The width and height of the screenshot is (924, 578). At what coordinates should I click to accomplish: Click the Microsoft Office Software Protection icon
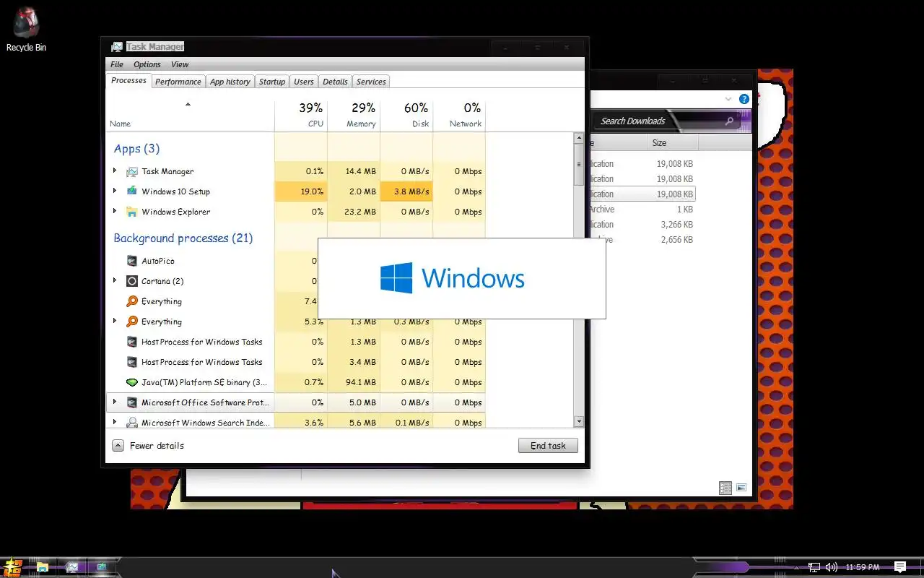(131, 402)
